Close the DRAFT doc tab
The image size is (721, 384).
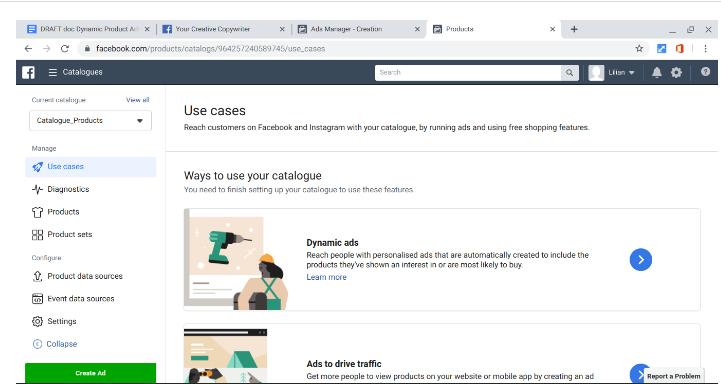tap(147, 29)
